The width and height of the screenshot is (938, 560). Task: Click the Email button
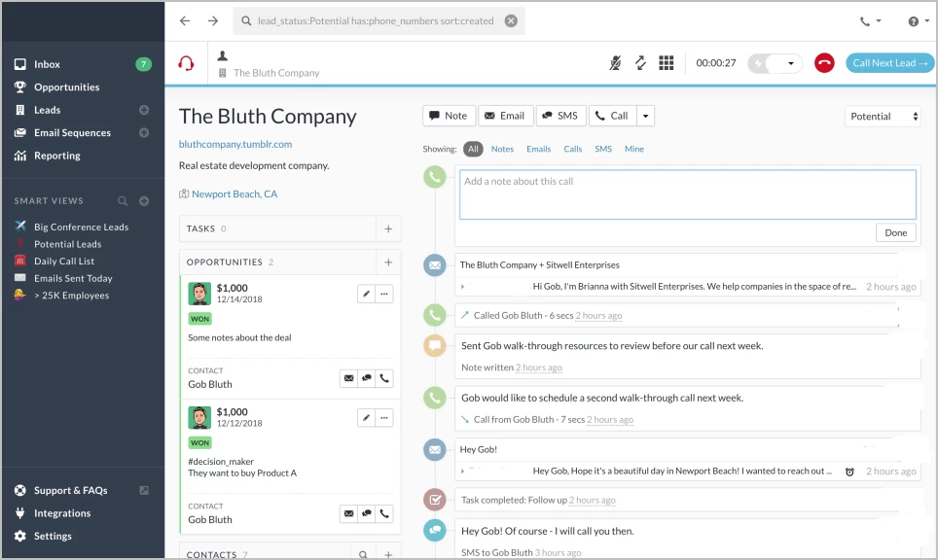coord(506,116)
